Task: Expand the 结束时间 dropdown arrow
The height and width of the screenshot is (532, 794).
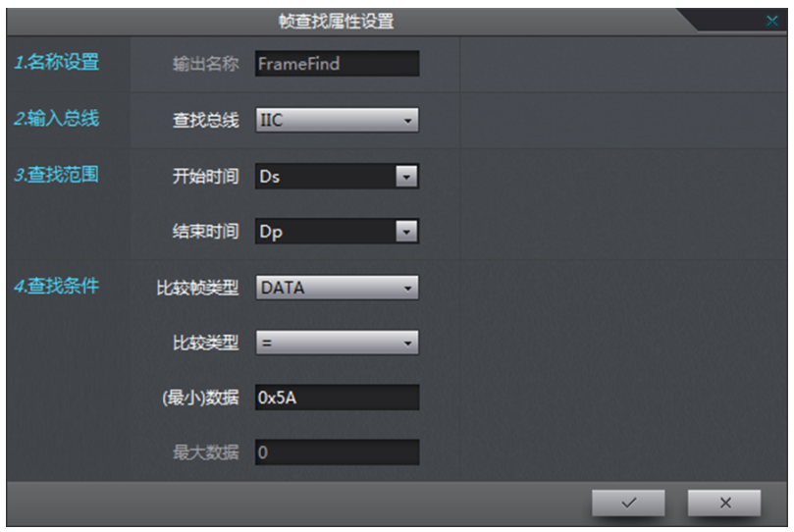Action: coord(406,232)
